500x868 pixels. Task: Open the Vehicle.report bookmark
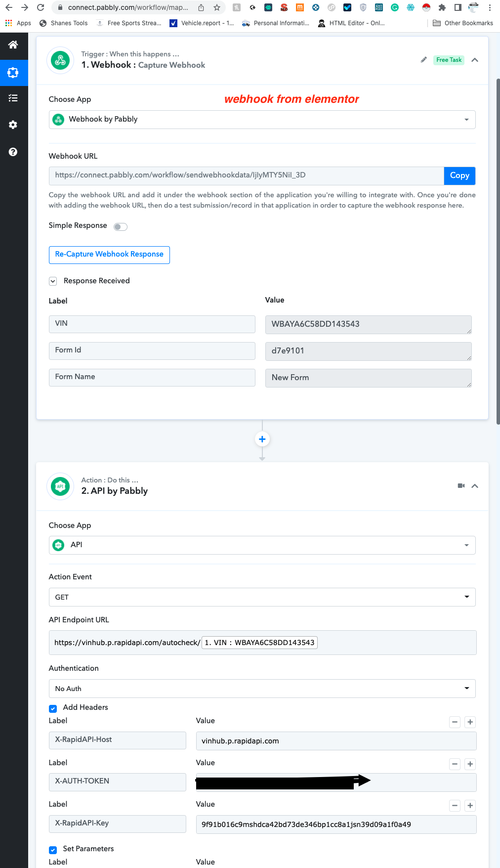point(202,23)
